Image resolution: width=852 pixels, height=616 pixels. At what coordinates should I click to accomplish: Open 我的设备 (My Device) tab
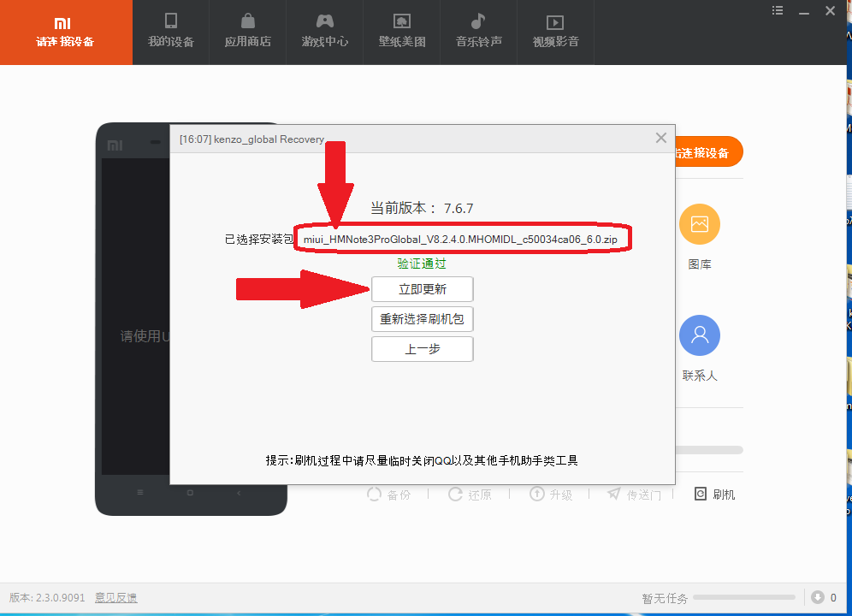(x=170, y=31)
